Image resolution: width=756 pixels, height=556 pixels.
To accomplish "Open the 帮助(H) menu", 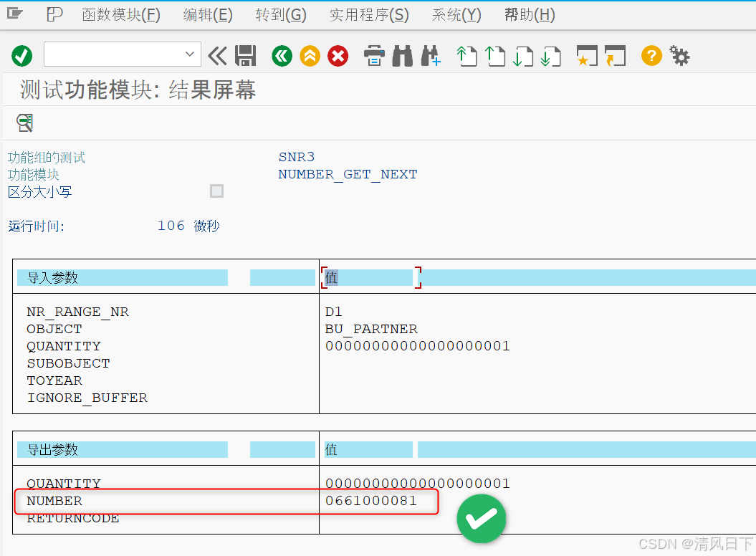I will pyautogui.click(x=530, y=15).
